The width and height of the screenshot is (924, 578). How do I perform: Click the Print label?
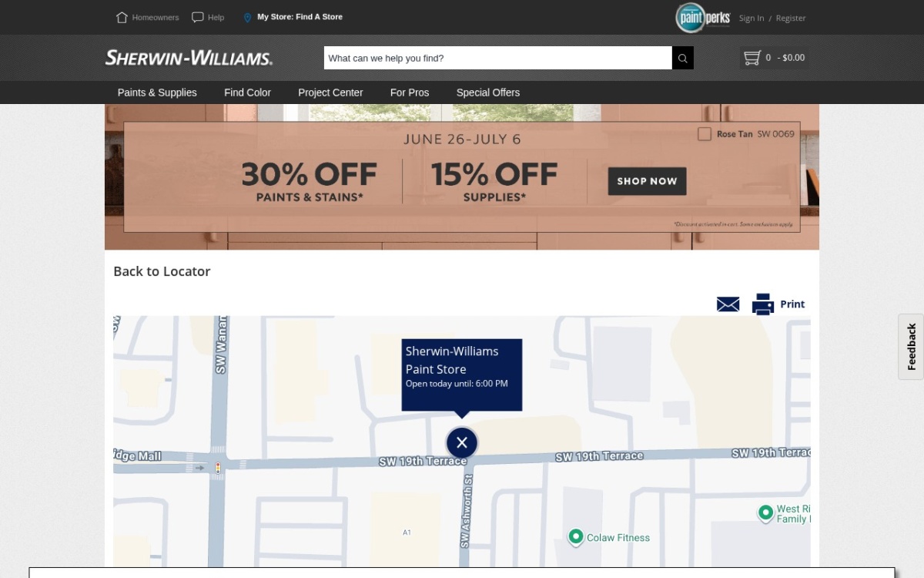[x=792, y=304]
